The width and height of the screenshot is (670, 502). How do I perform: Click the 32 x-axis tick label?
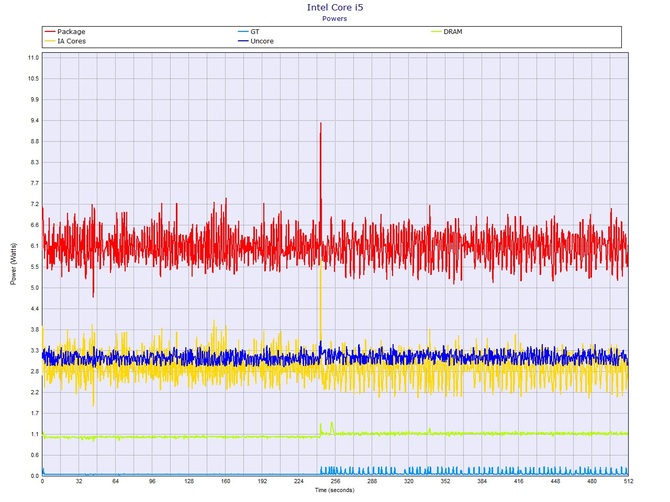pos(79,481)
